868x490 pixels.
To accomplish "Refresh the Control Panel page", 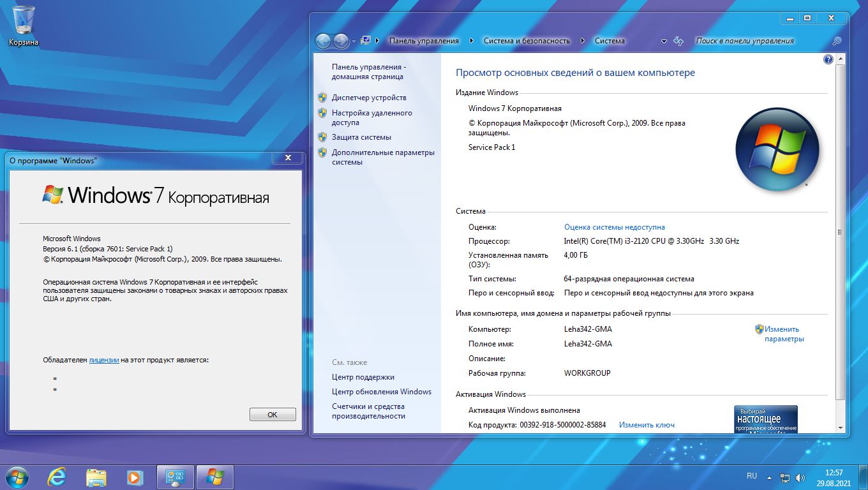I will (x=679, y=41).
